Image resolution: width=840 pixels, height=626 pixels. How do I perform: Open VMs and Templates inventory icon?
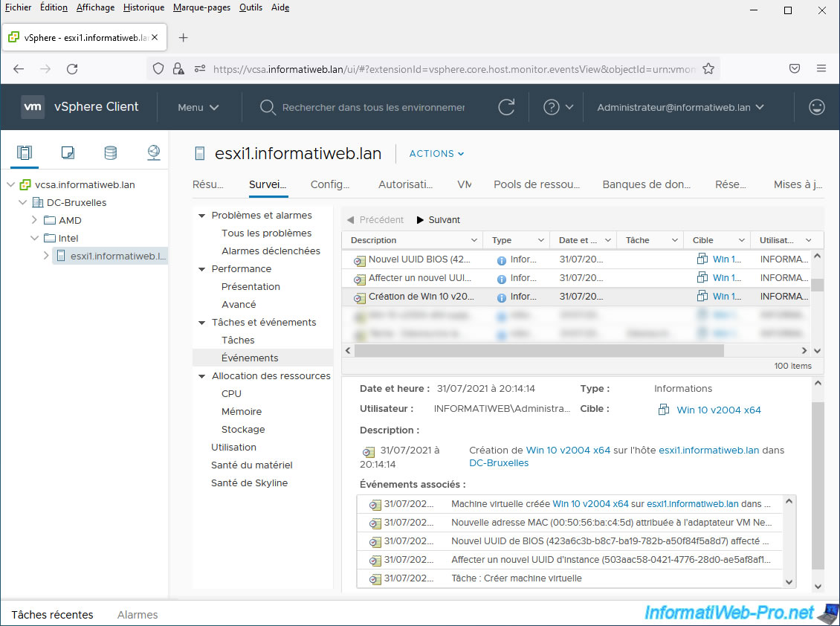point(68,152)
